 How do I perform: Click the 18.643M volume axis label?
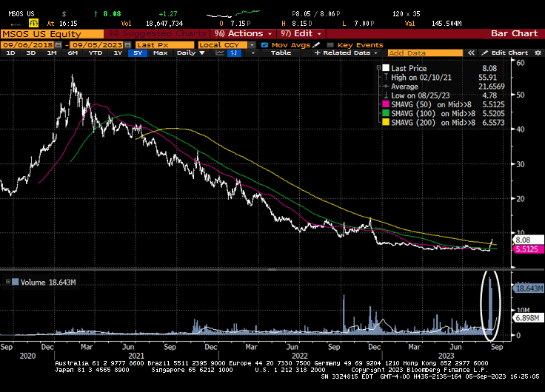point(529,288)
